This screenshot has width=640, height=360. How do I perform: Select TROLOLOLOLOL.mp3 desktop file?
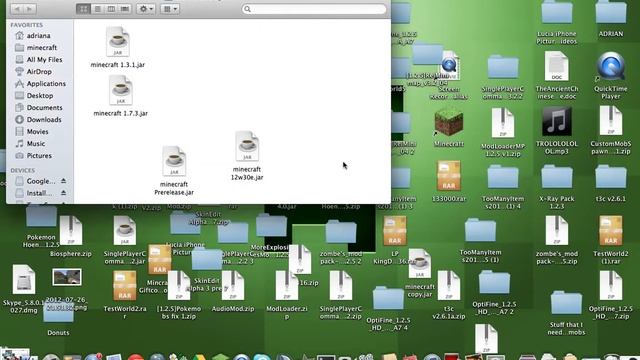click(x=557, y=122)
